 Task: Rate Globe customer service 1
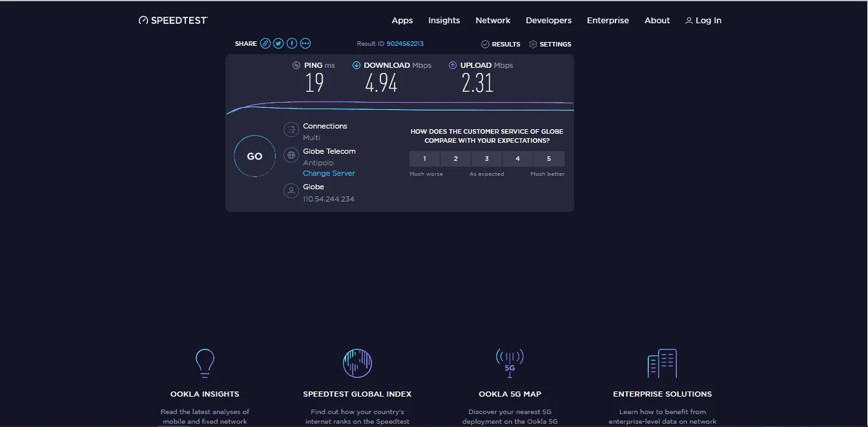pyautogui.click(x=424, y=159)
